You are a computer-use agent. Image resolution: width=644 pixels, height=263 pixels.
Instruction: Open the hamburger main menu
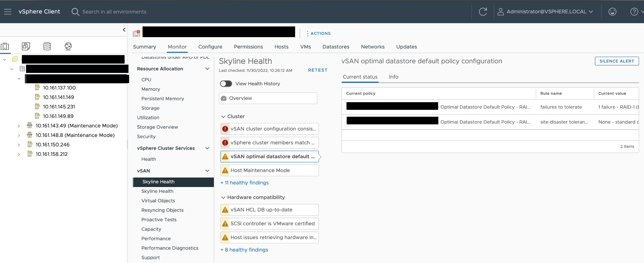tap(8, 12)
